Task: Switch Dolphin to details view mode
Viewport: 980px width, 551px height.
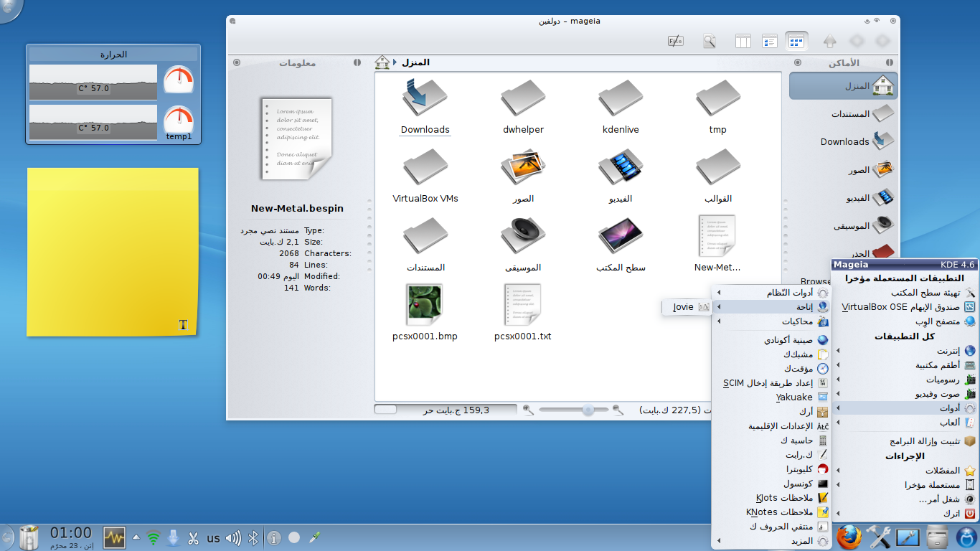Action: (x=770, y=42)
